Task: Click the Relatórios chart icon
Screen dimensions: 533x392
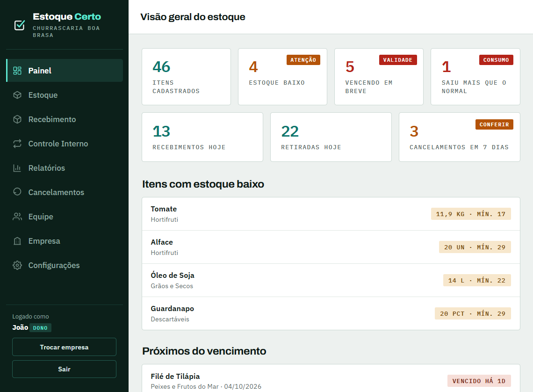Action: 17,168
